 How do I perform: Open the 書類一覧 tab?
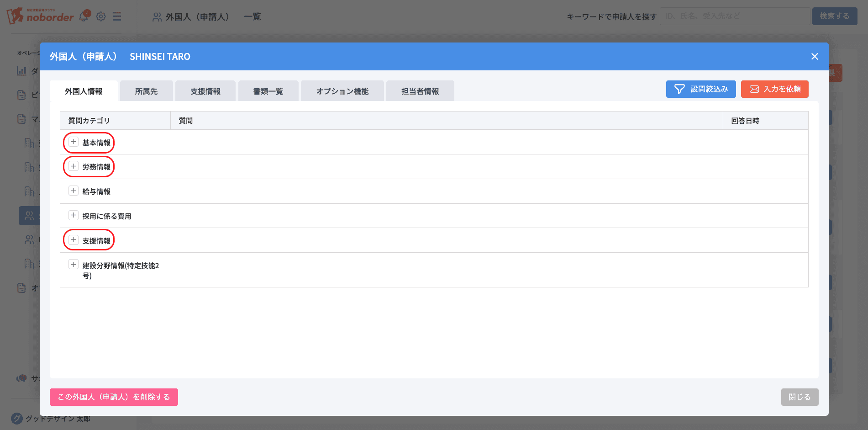pos(268,91)
